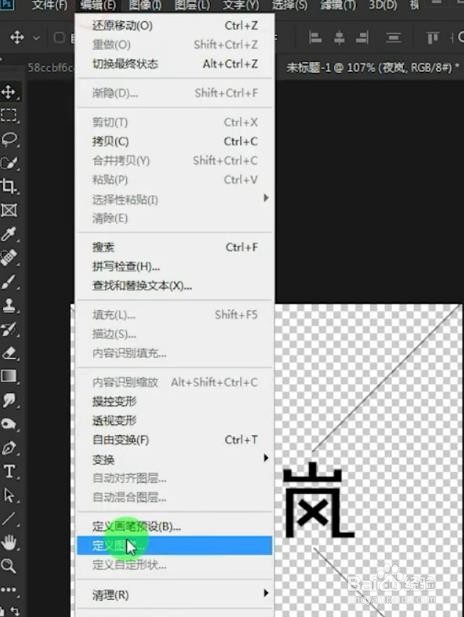Open the 滤镜(T) menu
Screen dimensions: 464x617
pos(338,5)
